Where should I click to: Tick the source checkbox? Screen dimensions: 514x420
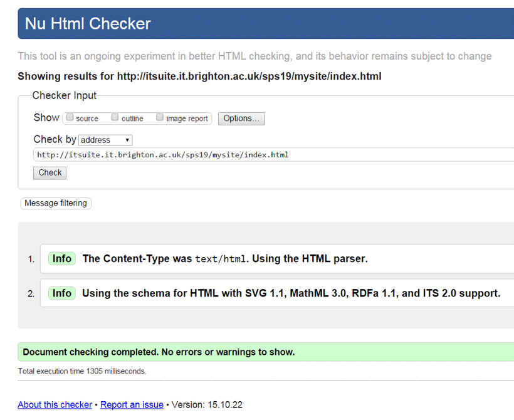click(70, 117)
